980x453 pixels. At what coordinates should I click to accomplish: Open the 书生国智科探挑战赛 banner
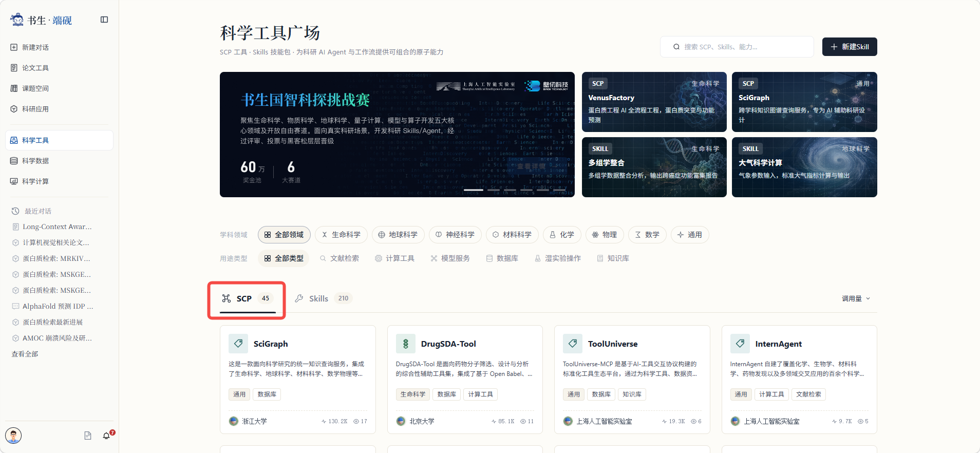click(397, 135)
